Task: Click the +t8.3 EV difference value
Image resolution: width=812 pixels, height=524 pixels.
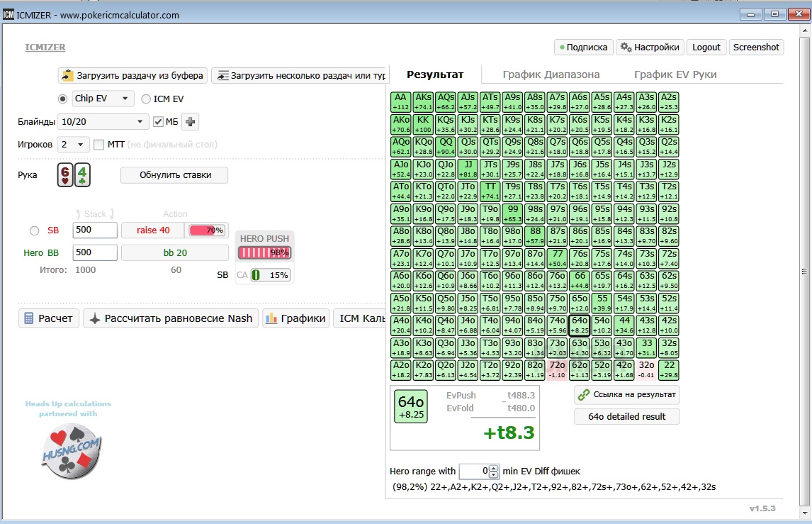Action: point(508,433)
